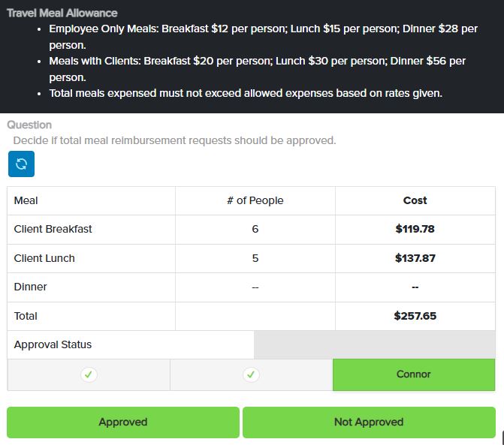Click the Client Breakfast people count 6
Viewport: 504px width, 445px height.
click(x=255, y=229)
